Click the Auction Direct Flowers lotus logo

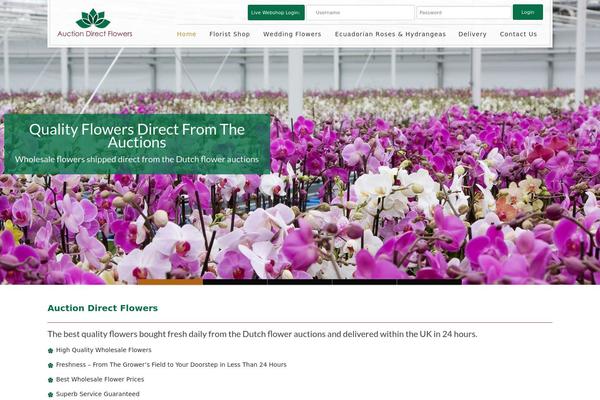pyautogui.click(x=95, y=23)
